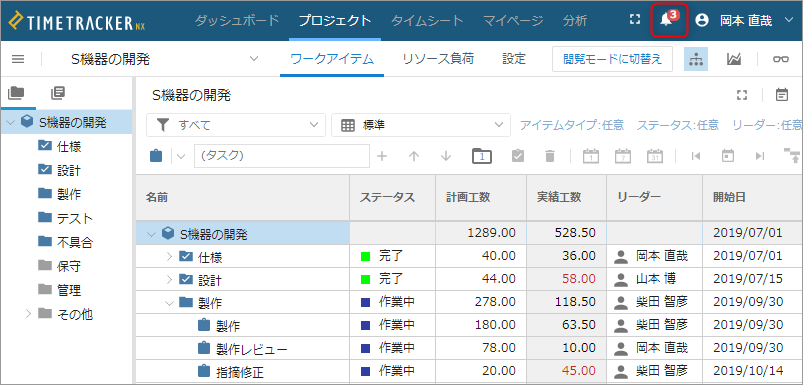
Task: Open the notification bell with 3 alerts
Action: point(669,20)
